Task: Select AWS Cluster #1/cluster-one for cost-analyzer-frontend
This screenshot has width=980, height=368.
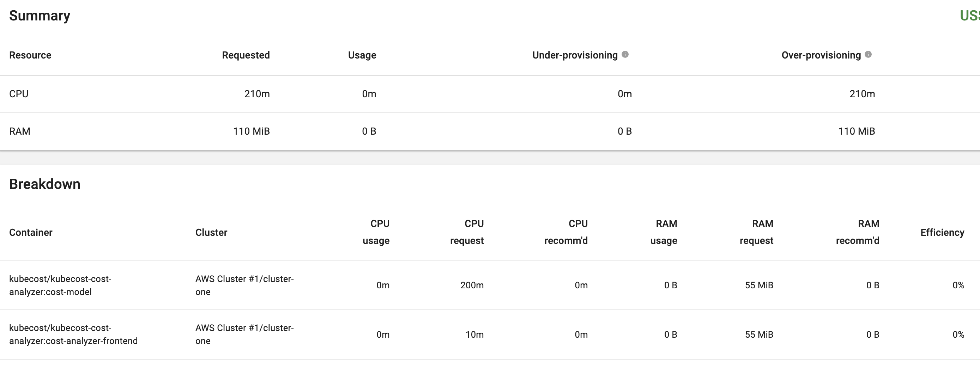Action: pos(244,334)
